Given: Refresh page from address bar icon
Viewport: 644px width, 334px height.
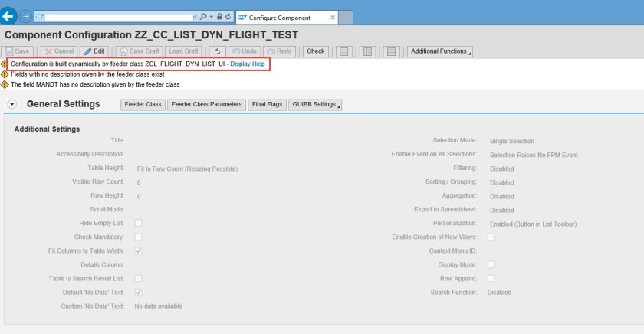Looking at the screenshot, I should tap(228, 17).
